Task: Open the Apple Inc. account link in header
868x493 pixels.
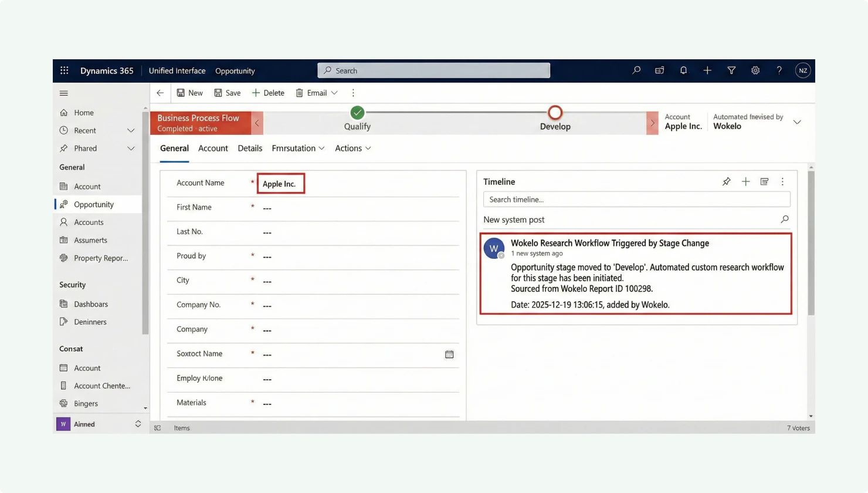Action: tap(683, 126)
